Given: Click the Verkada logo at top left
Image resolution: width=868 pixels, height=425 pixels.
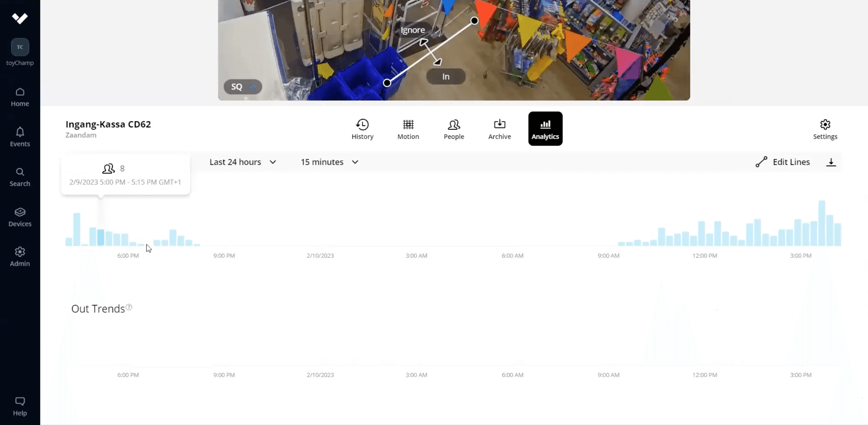Looking at the screenshot, I should click(20, 18).
